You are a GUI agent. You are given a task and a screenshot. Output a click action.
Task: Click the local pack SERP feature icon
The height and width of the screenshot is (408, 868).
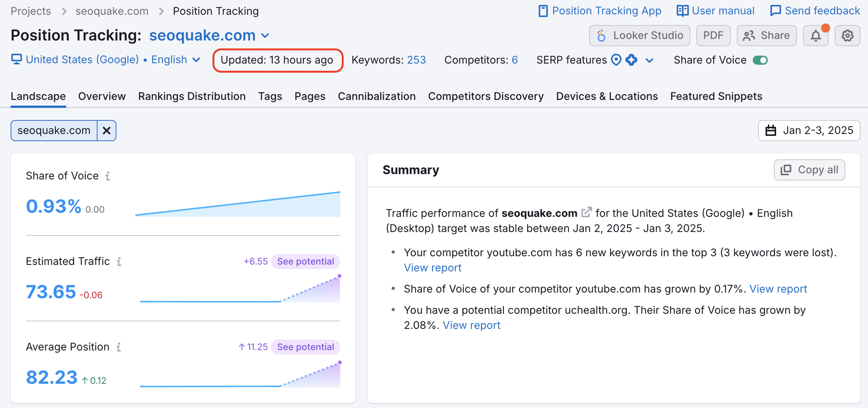pyautogui.click(x=616, y=60)
